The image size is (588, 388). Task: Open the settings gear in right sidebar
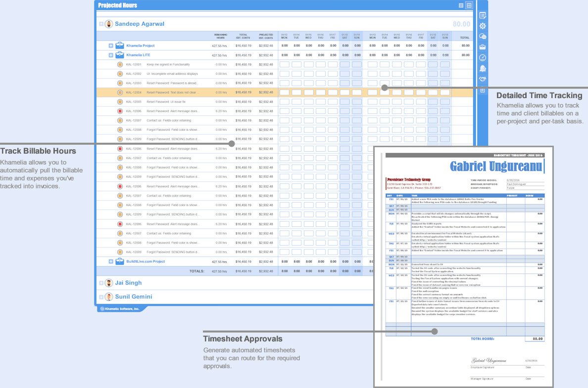click(x=483, y=26)
